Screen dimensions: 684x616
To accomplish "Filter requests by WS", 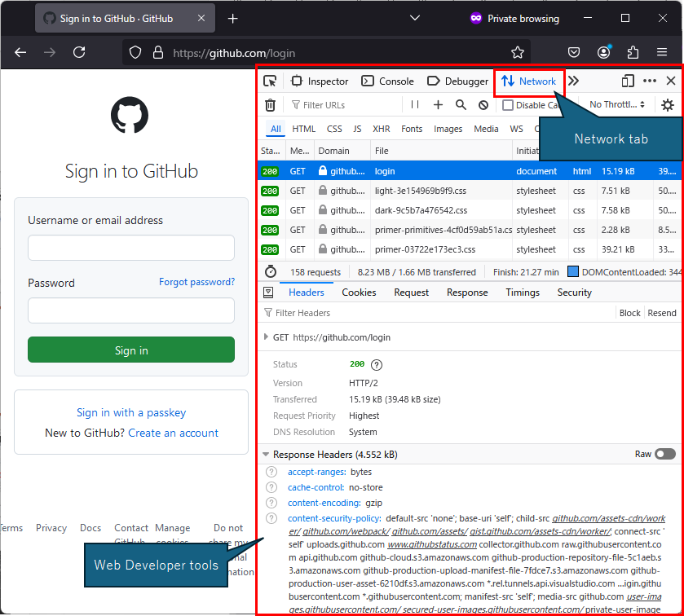I will point(517,129).
